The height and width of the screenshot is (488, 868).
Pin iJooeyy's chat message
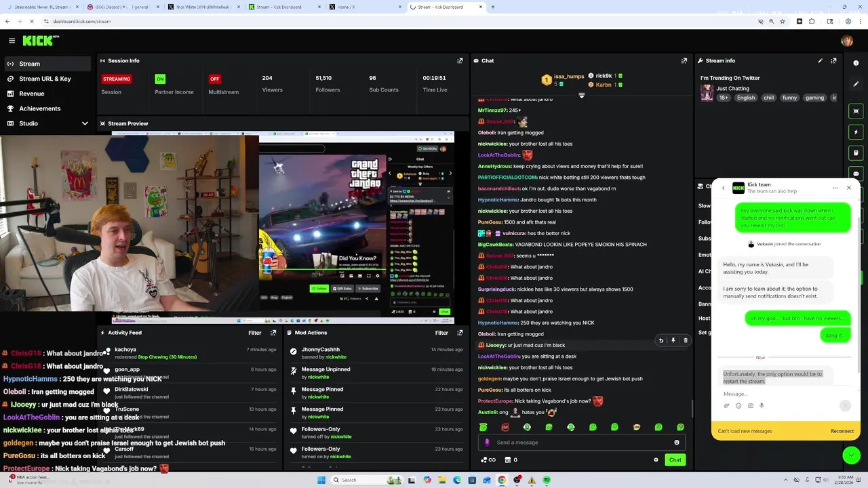point(673,340)
